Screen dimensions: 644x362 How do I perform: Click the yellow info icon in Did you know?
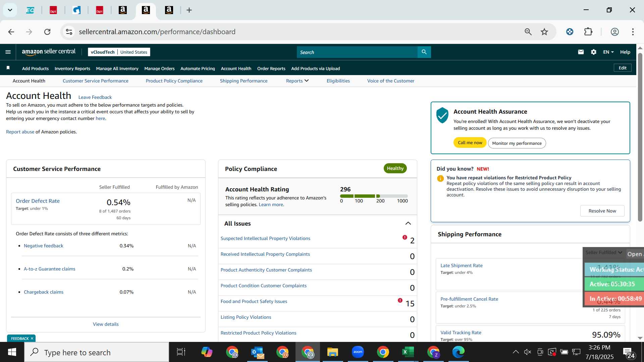point(440,178)
